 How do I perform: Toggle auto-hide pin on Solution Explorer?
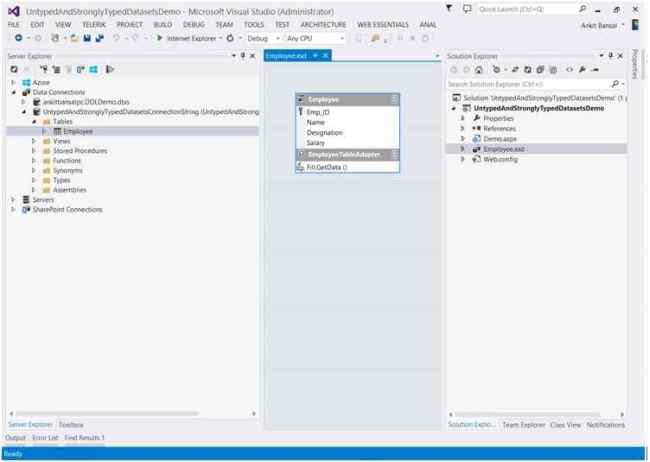611,55
